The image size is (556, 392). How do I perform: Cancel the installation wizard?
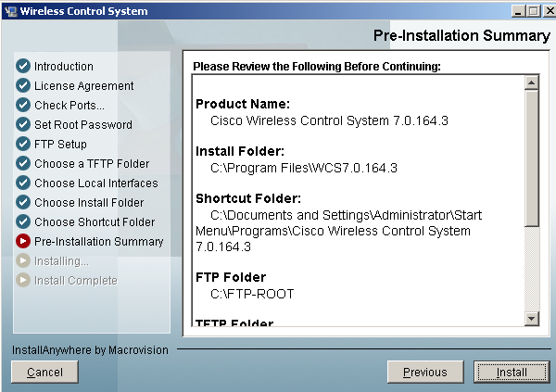(x=44, y=373)
